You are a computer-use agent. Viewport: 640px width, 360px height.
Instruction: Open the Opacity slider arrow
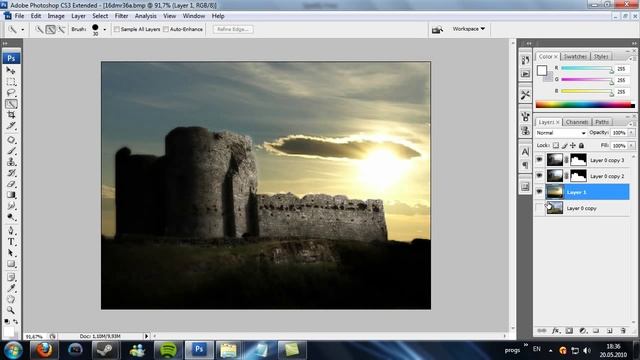631,133
